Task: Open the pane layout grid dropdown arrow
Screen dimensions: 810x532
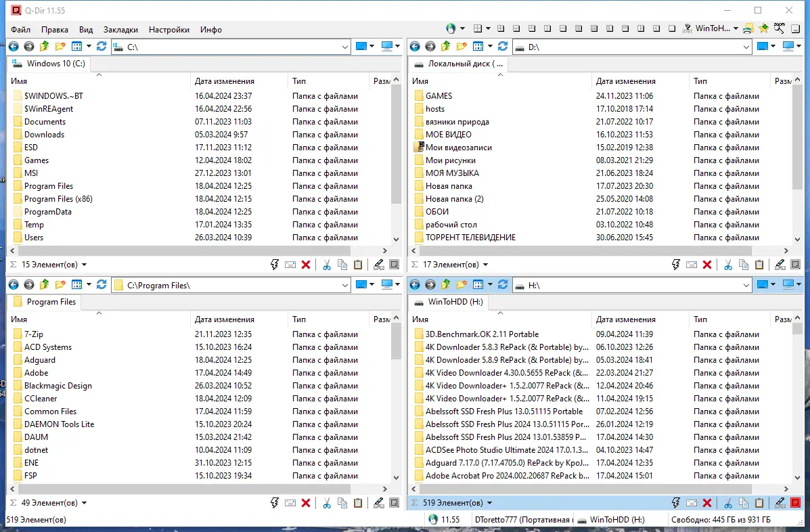Action: pos(488,29)
